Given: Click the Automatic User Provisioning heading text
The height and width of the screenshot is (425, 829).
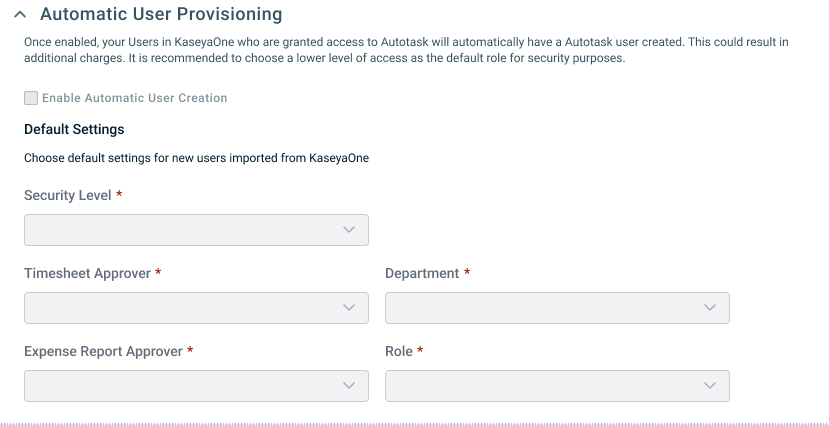Looking at the screenshot, I should [161, 14].
